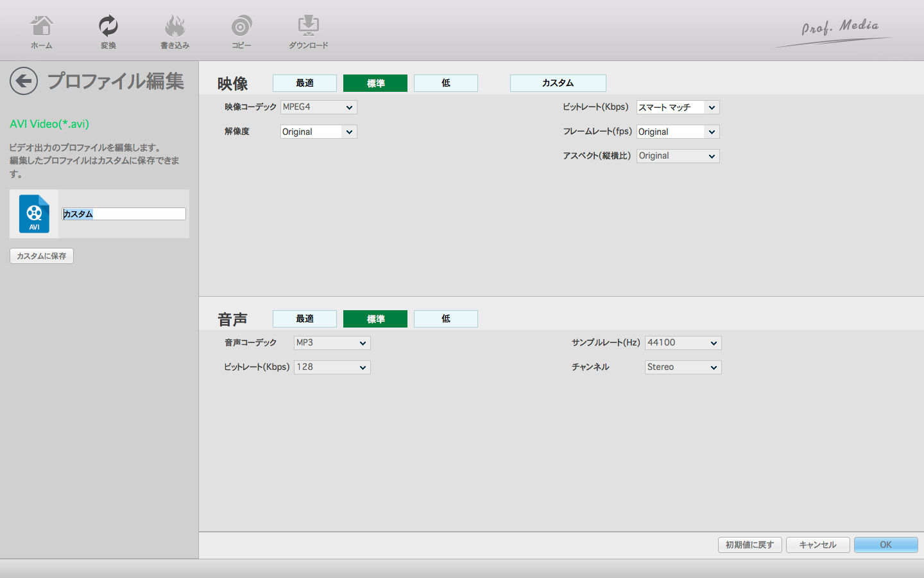Select the video 低 quality preset

tap(446, 83)
